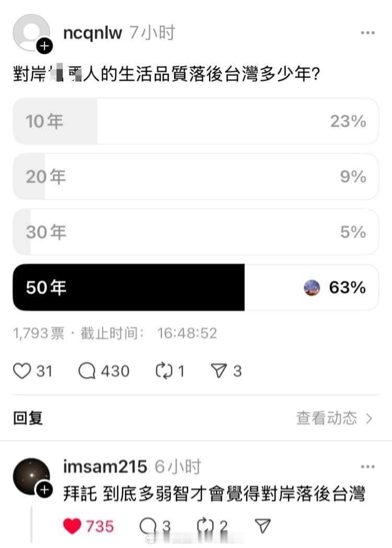The width and height of the screenshot is (392, 548).
Task: Open more options for imsam215's comment
Action: coord(367,467)
